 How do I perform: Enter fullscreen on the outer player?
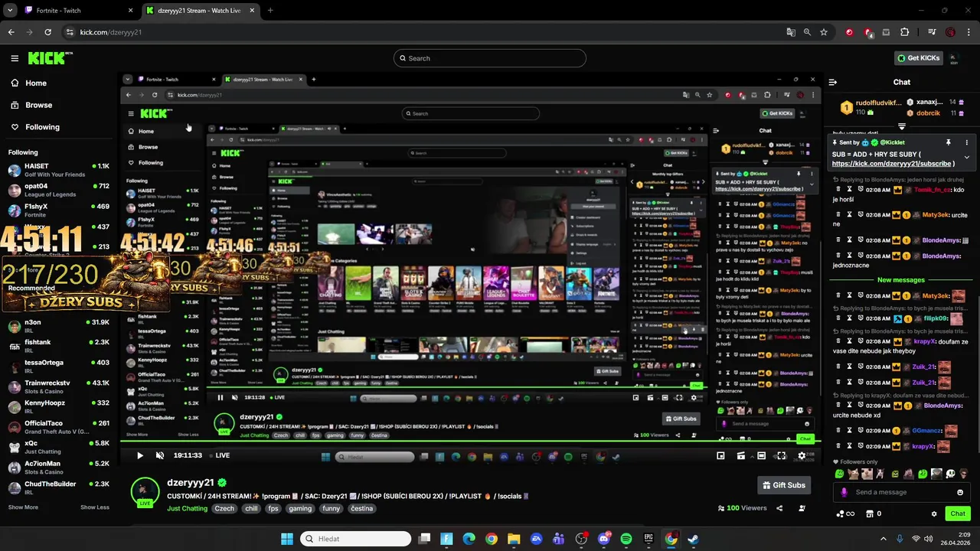click(x=781, y=455)
